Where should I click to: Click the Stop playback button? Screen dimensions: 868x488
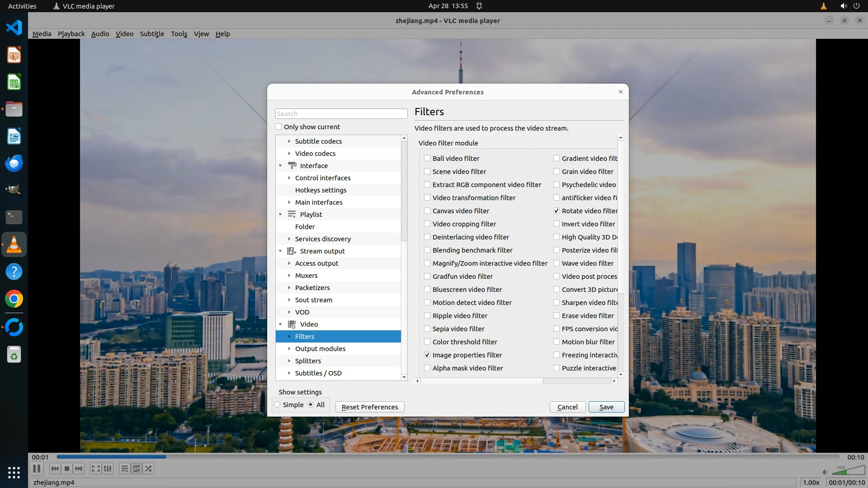67,469
